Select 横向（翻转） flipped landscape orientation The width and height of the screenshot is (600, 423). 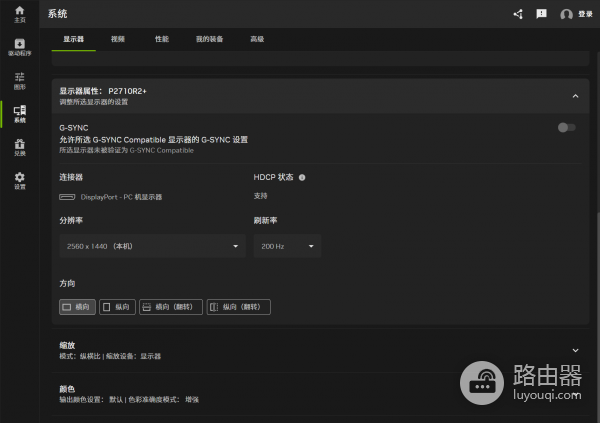[171, 307]
